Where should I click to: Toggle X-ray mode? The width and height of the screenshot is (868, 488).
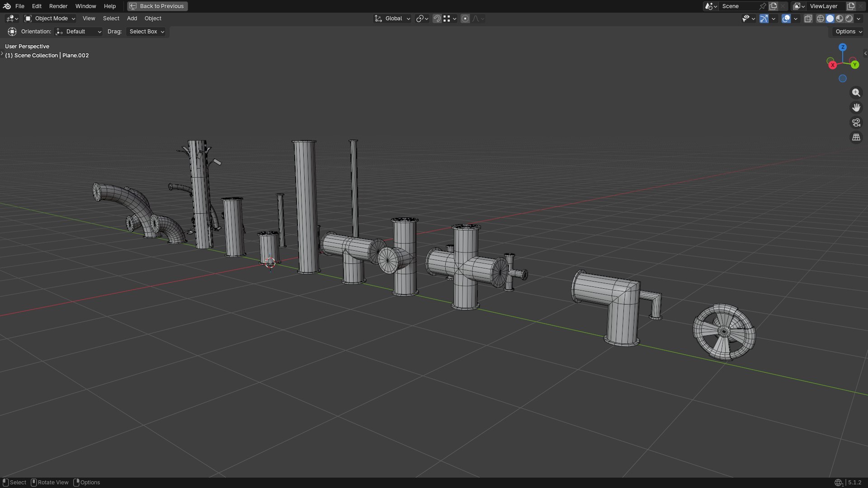click(808, 19)
